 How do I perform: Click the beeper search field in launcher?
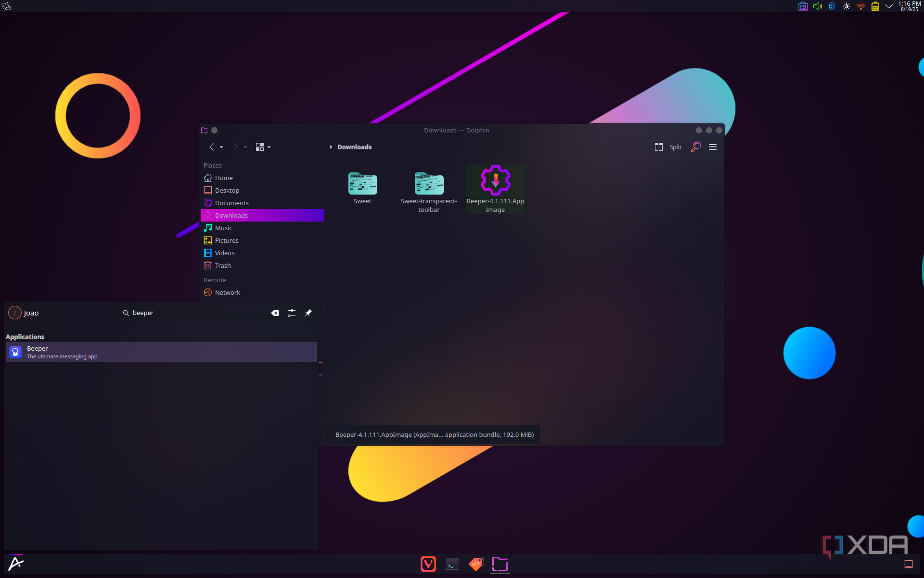pos(192,313)
